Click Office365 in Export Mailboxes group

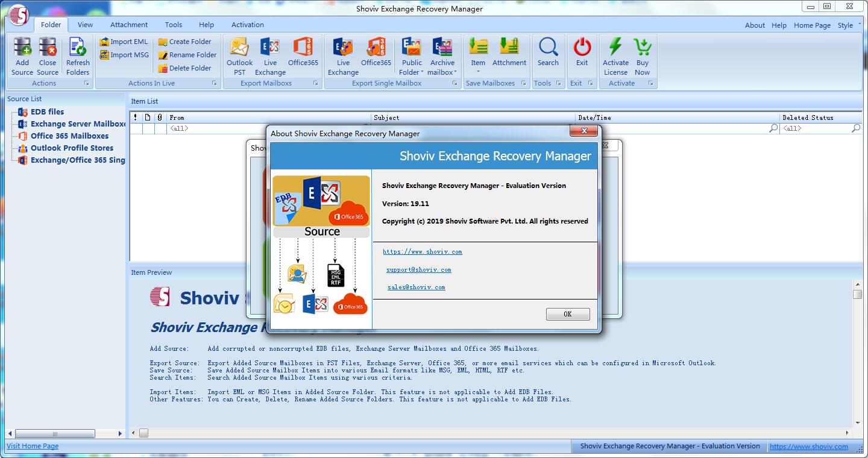click(x=303, y=52)
